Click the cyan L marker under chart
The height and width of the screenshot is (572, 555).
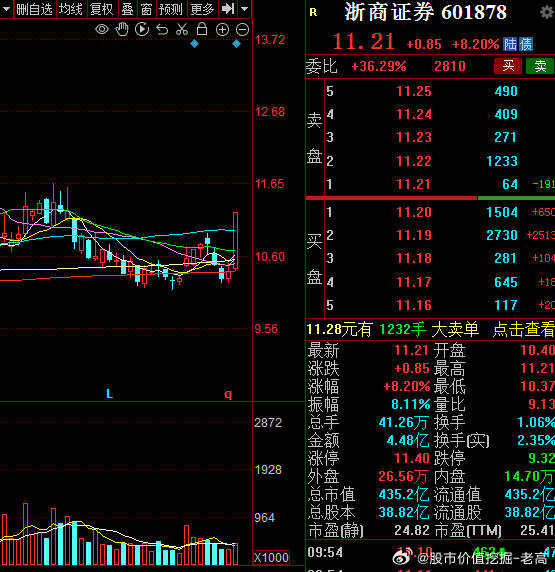click(x=109, y=394)
